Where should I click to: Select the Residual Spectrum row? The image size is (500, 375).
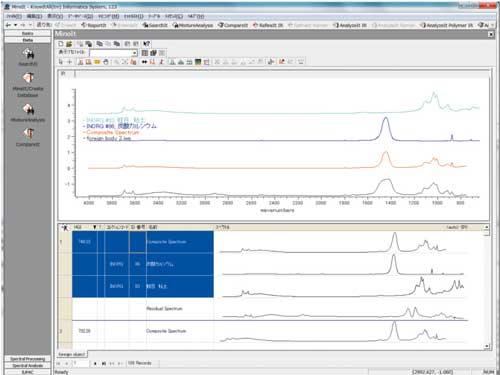(x=270, y=309)
